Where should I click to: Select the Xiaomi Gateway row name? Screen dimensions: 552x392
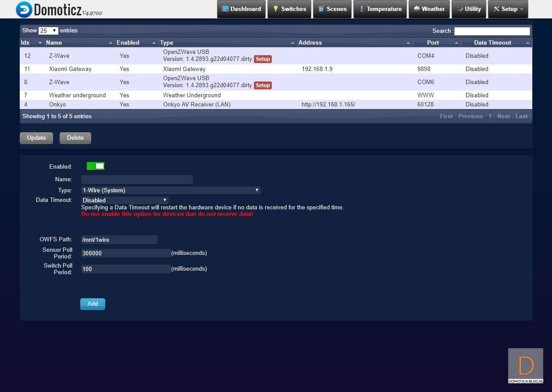point(70,69)
